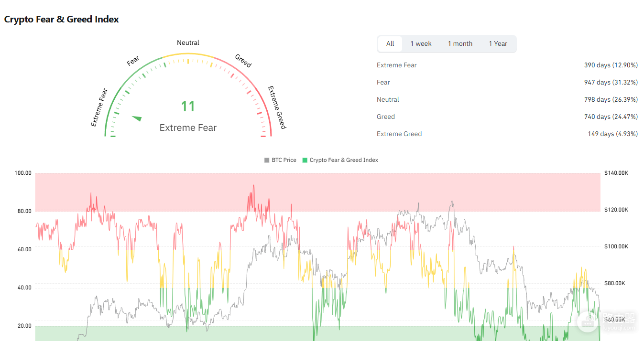Screen dimensions: 644x341
Task: Click the Crypto Fear & Greed Index heading
Action: (x=62, y=20)
